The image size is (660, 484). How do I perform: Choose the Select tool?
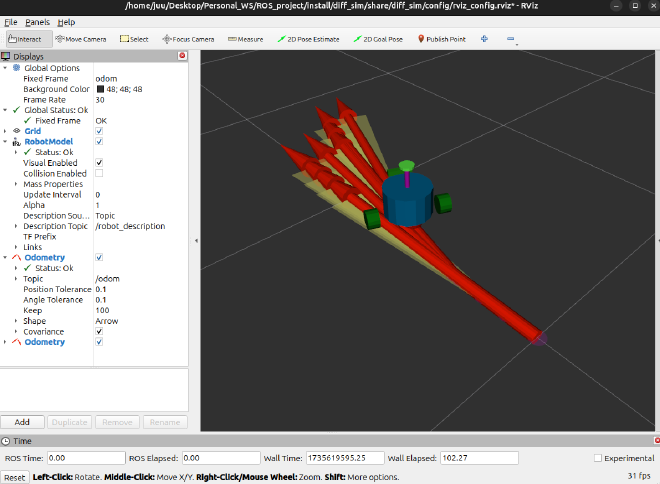pos(134,39)
